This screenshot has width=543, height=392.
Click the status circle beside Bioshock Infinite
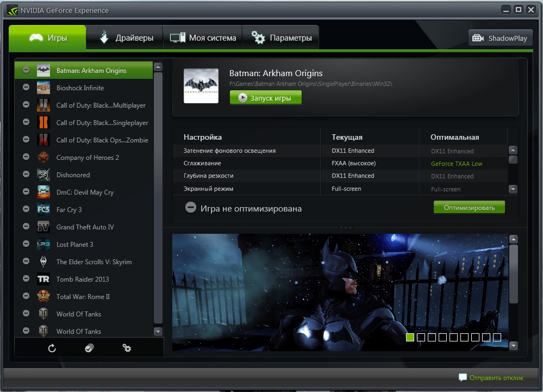point(26,87)
